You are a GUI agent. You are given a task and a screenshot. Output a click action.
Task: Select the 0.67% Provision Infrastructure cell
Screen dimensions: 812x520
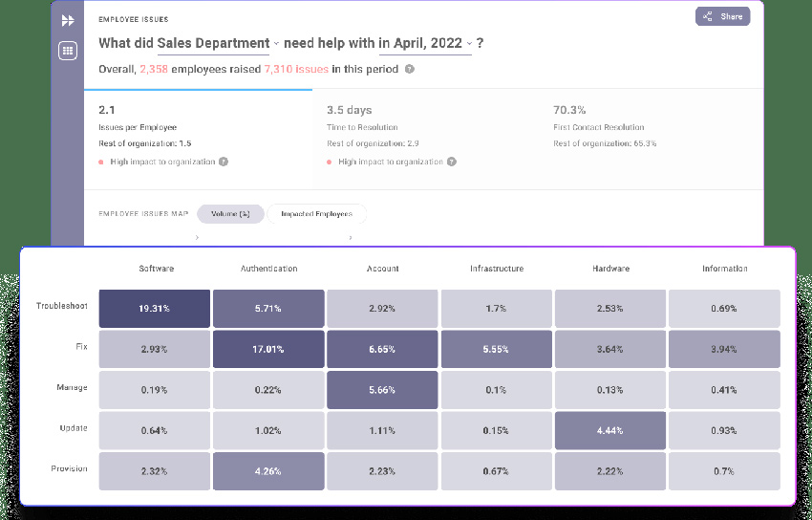[496, 471]
